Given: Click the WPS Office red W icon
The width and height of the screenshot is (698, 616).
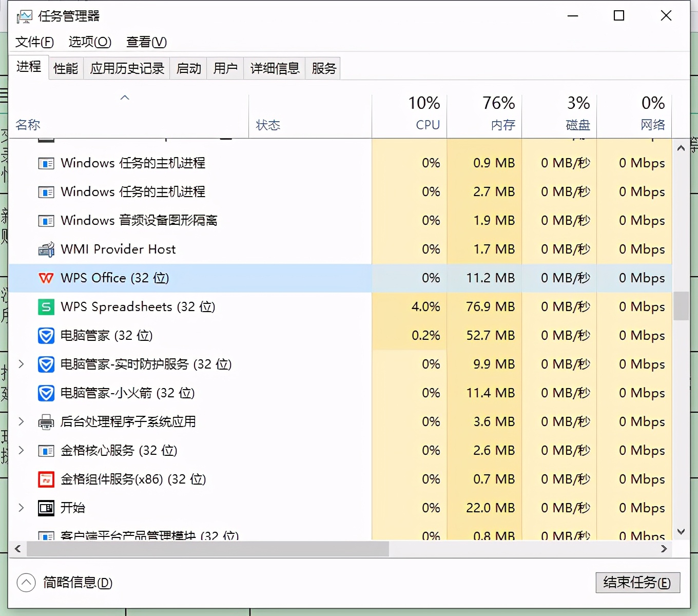Looking at the screenshot, I should [46, 278].
